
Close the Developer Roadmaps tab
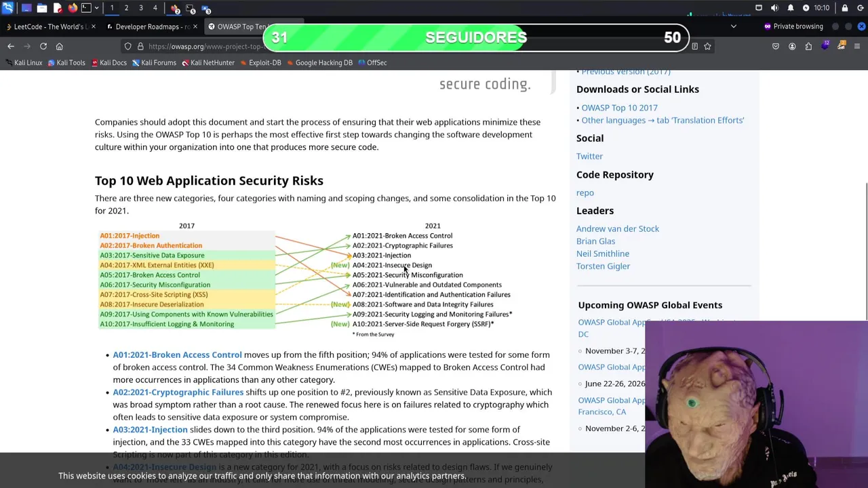(195, 26)
